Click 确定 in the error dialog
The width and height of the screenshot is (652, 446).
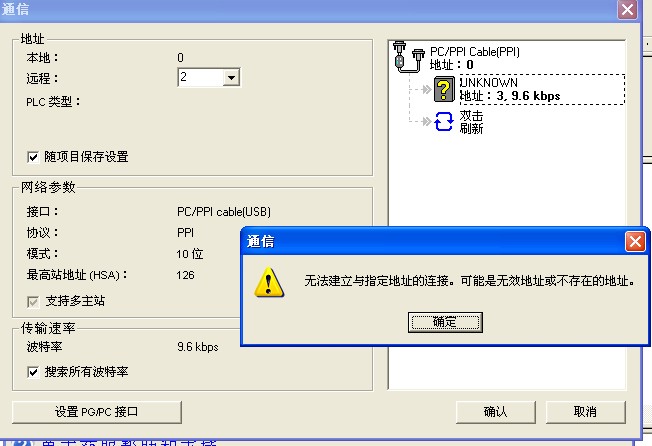pyautogui.click(x=445, y=322)
